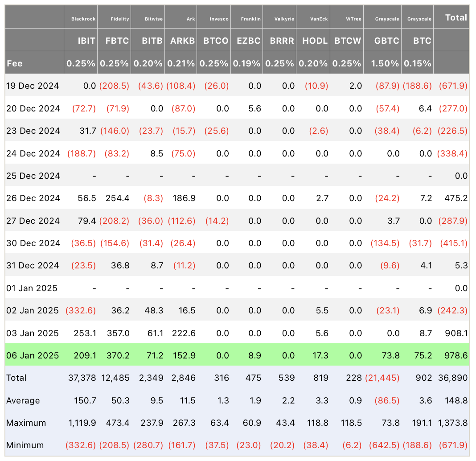476x461 pixels.
Task: Click the ARKB ticker header
Action: point(182,41)
